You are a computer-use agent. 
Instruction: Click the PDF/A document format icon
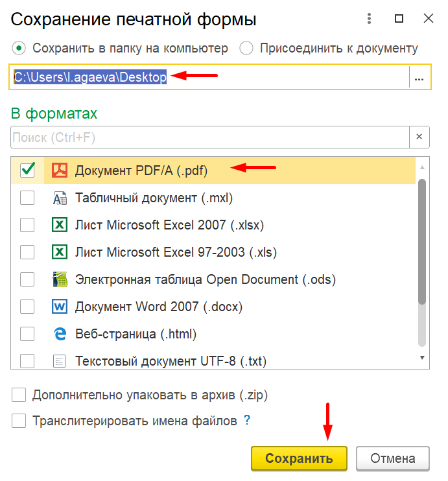tap(60, 170)
